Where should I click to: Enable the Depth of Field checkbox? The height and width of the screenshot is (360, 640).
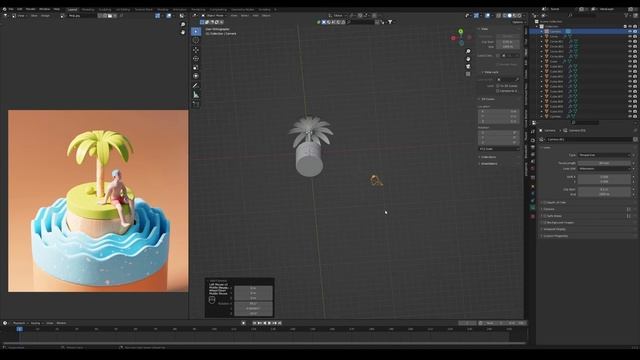(x=545, y=202)
